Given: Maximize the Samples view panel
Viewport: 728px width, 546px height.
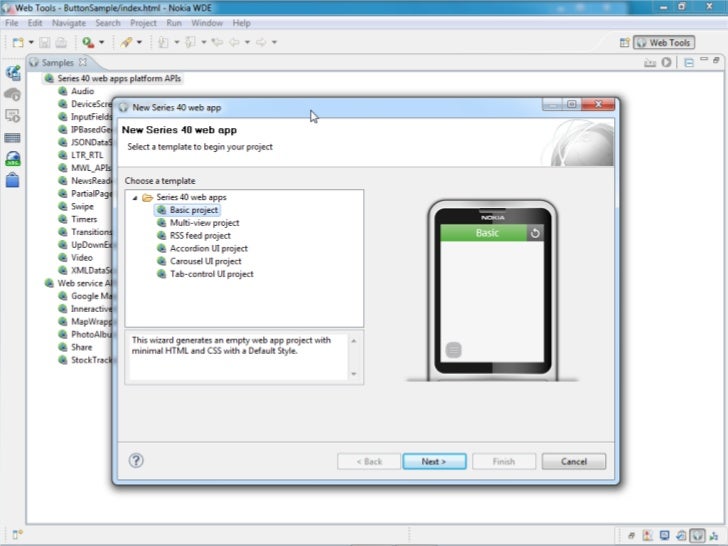Looking at the screenshot, I should (x=716, y=60).
